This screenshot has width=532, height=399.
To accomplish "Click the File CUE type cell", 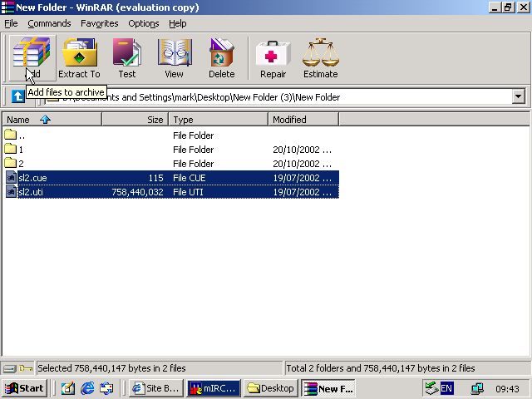I will pyautogui.click(x=190, y=178).
